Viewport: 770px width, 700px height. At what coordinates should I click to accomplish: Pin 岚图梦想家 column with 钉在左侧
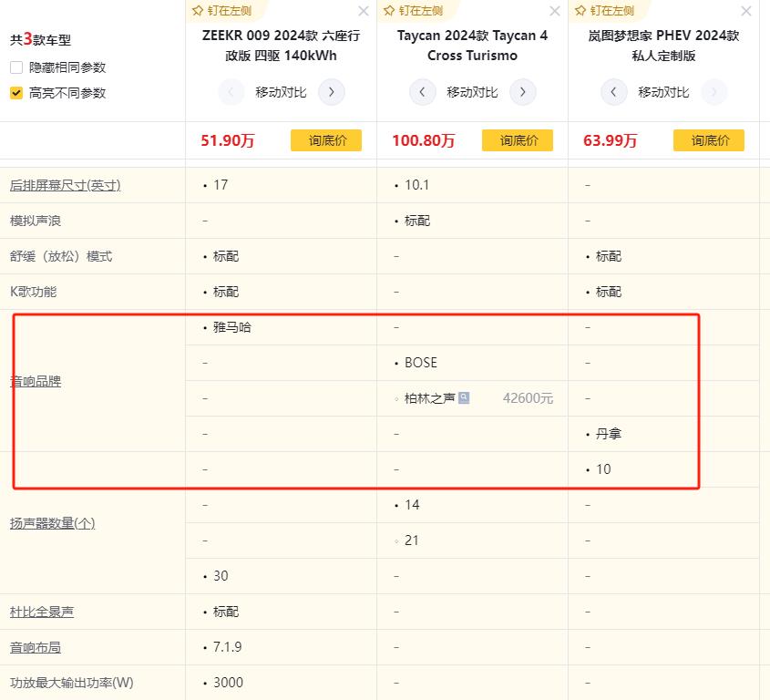tap(605, 10)
